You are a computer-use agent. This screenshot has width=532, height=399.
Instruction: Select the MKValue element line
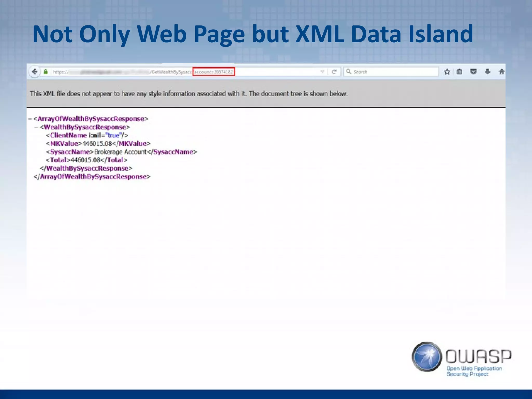coord(98,144)
